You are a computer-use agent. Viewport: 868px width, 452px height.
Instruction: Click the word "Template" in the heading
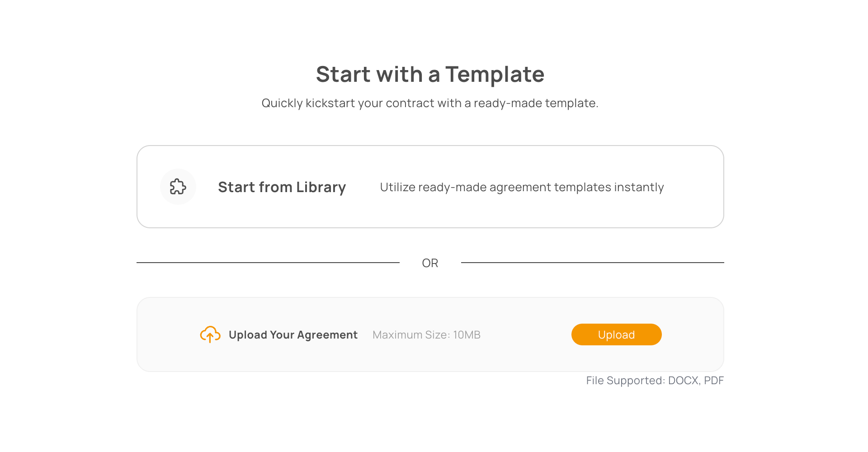(495, 74)
